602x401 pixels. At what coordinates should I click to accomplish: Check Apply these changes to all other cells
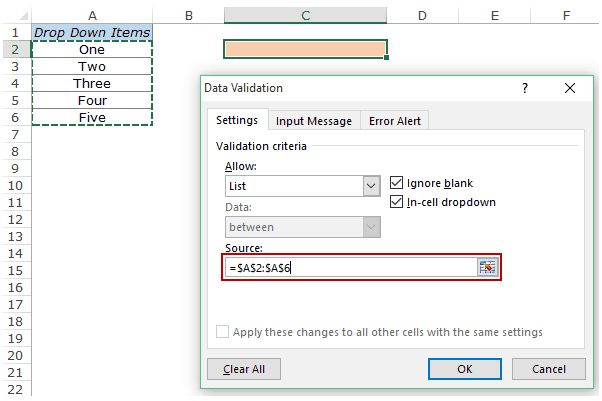[222, 331]
